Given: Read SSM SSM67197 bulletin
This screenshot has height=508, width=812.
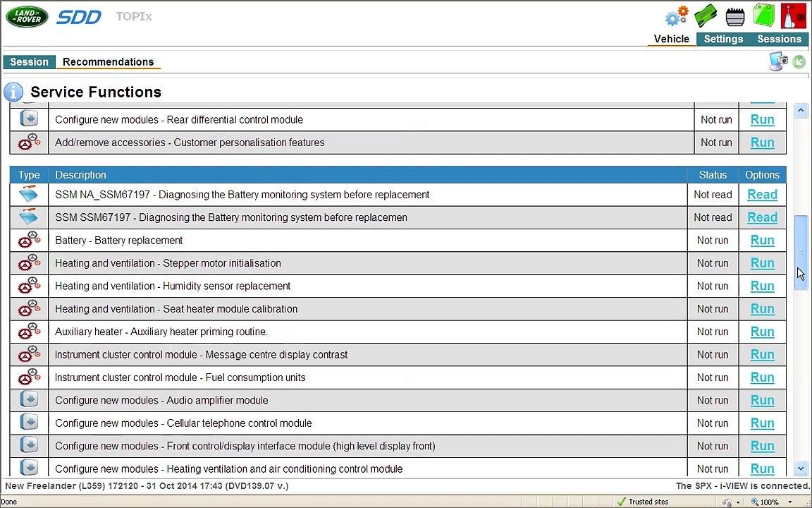Looking at the screenshot, I should pos(762,217).
